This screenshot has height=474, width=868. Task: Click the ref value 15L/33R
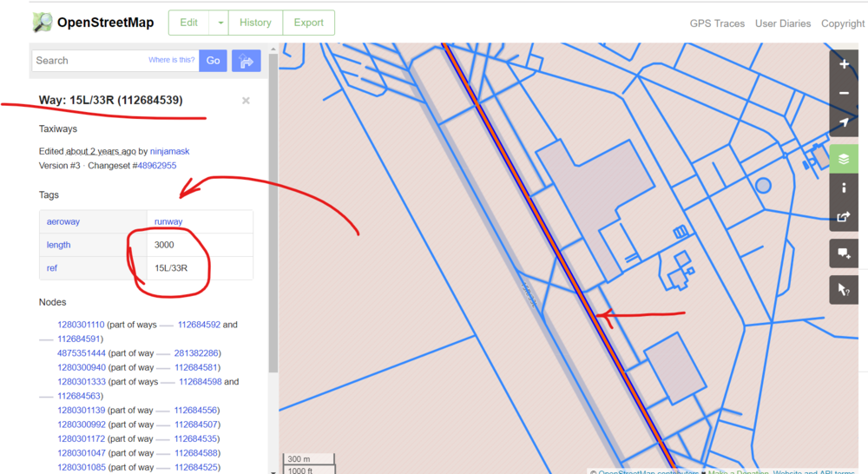(x=170, y=268)
